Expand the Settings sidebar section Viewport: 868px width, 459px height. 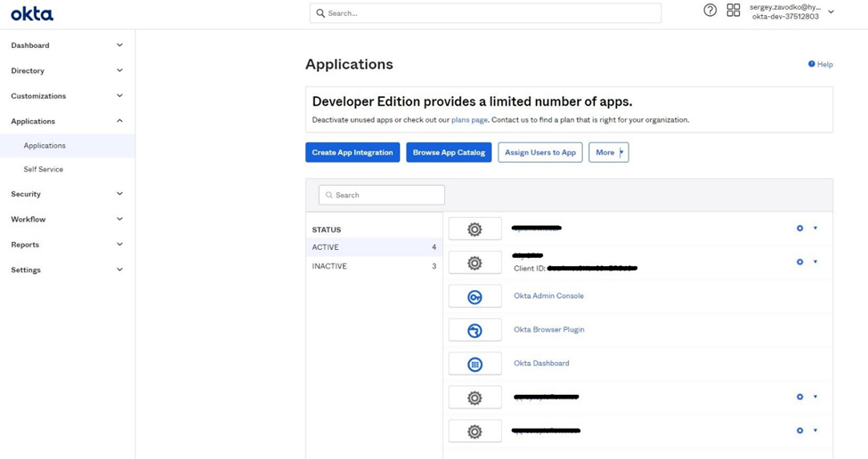(119, 270)
